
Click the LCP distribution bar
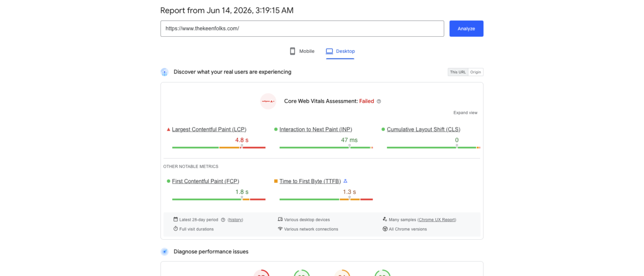pyautogui.click(x=219, y=148)
